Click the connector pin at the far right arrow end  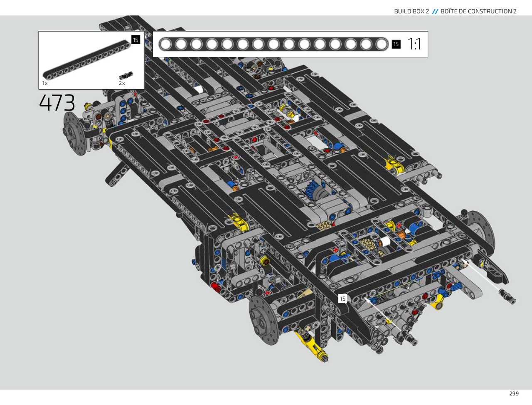508,297
